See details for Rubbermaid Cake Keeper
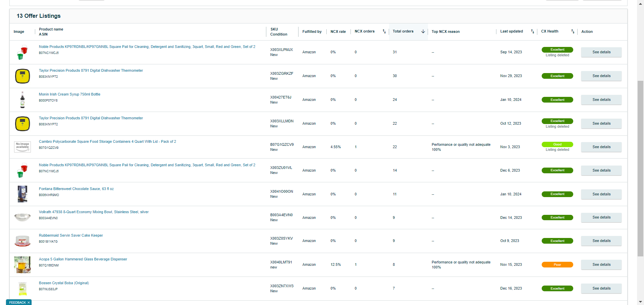 coord(601,241)
